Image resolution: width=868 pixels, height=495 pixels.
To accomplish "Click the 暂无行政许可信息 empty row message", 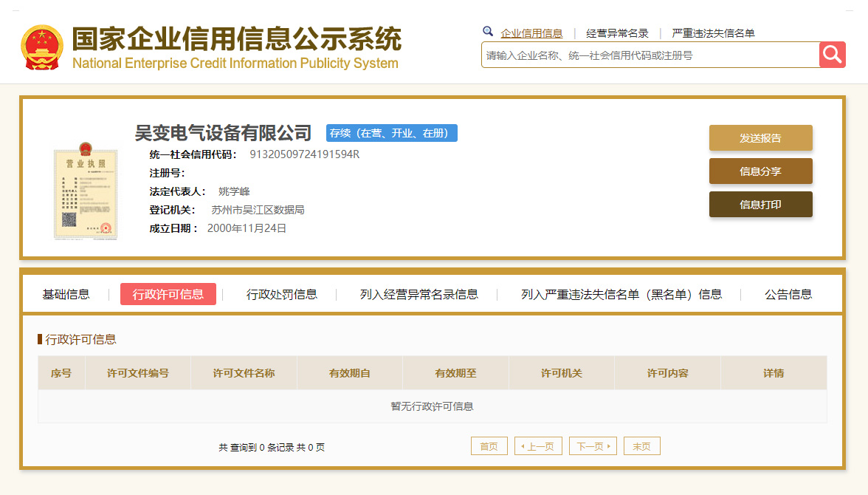I will [432, 406].
